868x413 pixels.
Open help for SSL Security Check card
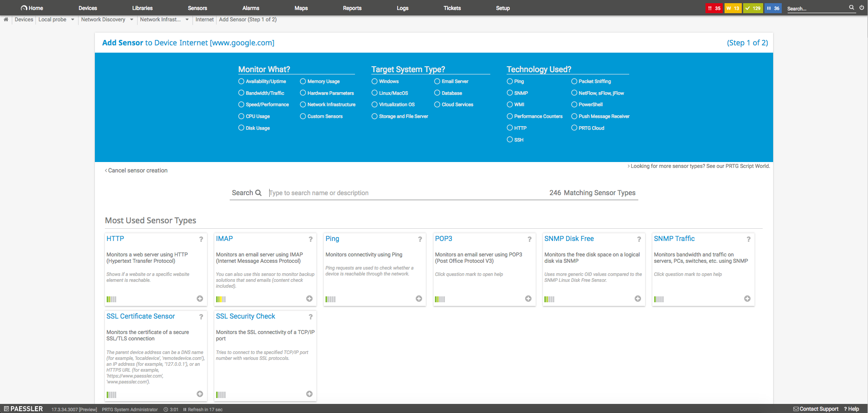tap(311, 317)
